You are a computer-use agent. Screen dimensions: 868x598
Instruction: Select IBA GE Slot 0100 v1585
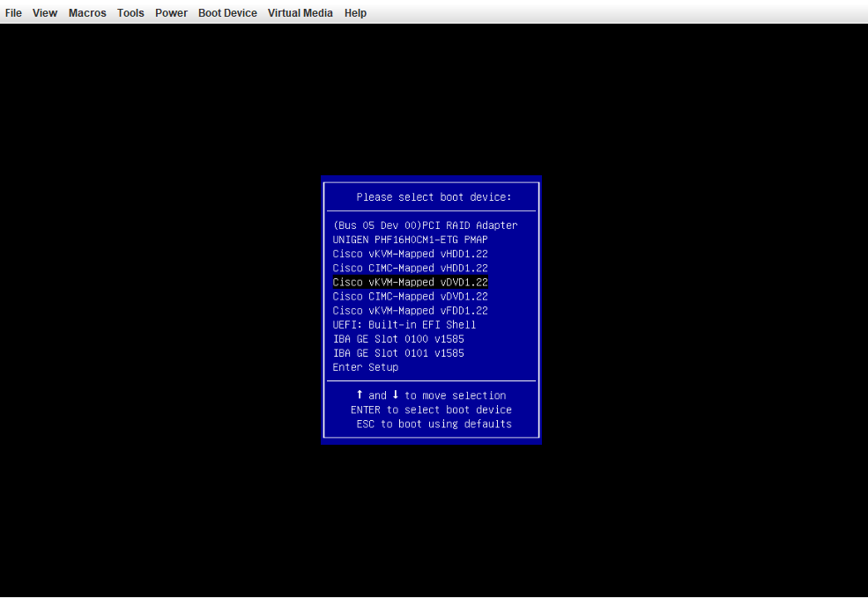pos(398,339)
